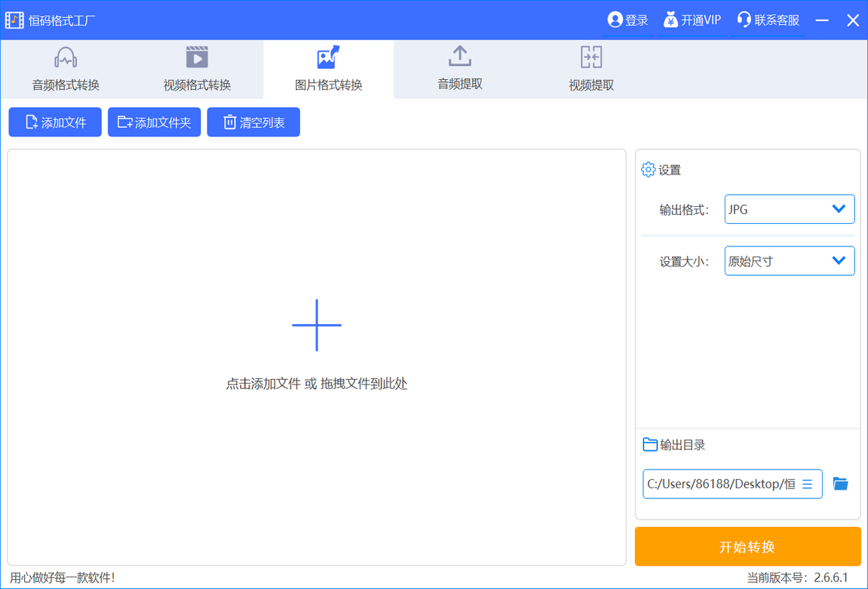868x589 pixels.
Task: Clear the list with 清空列表
Action: (x=253, y=122)
